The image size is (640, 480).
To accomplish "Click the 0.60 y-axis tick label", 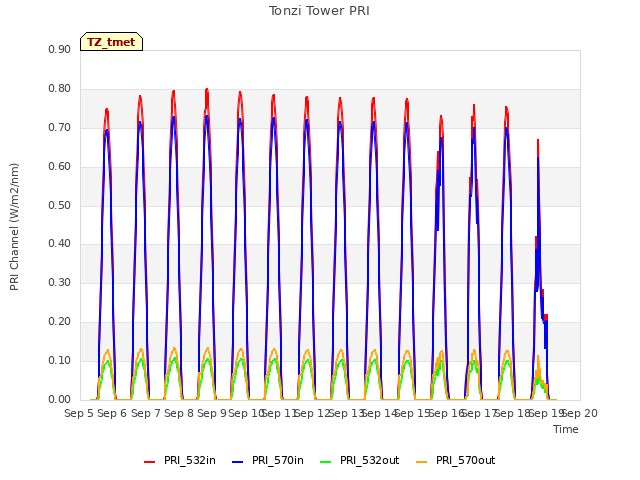I will [60, 167].
